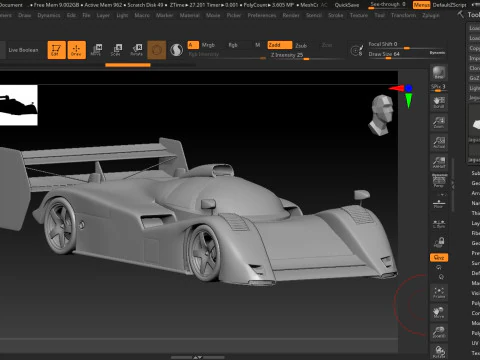Screen dimensions: 480x360
Task: Click the QuickSave button
Action: pos(347,5)
